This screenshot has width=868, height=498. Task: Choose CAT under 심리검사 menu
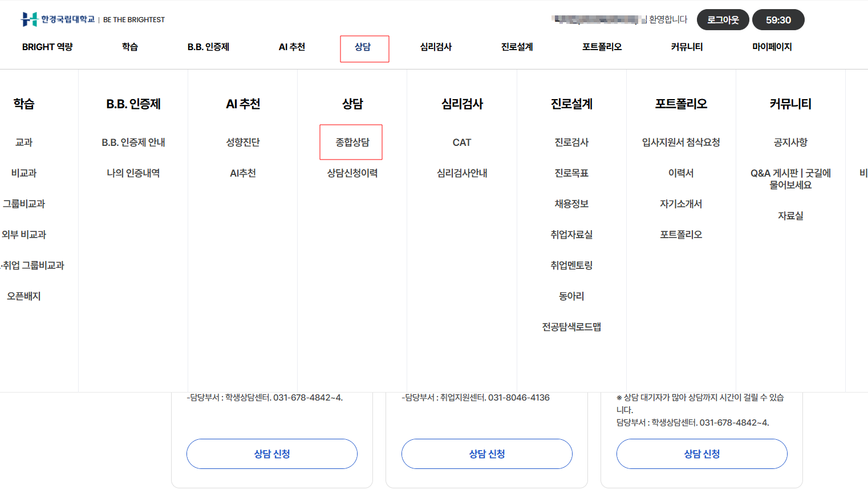(x=461, y=142)
